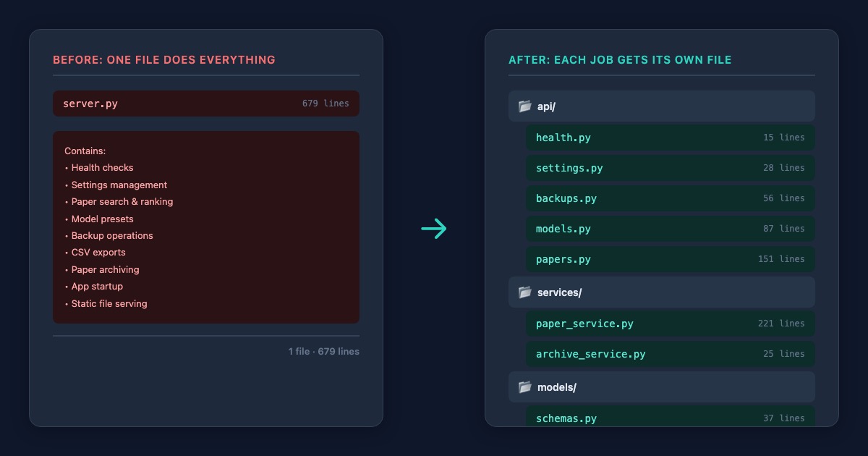Click the Health checks bullet item
The width and height of the screenshot is (868, 456).
[x=102, y=167]
